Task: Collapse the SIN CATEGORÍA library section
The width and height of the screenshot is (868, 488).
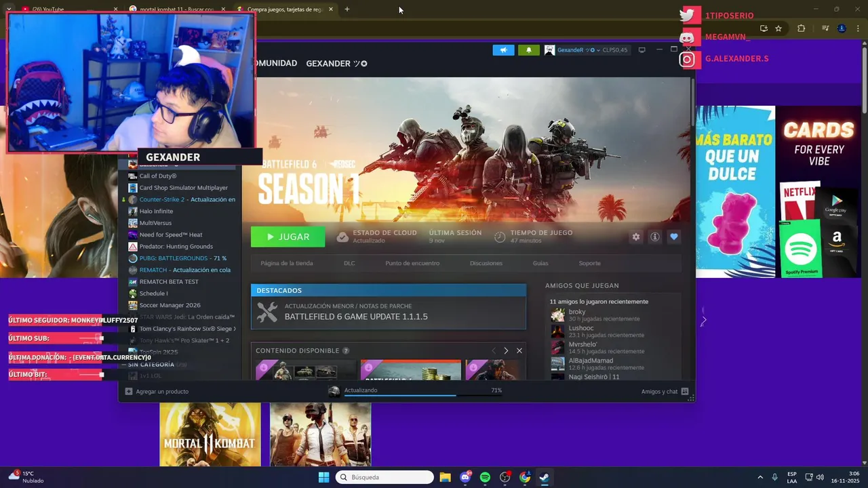Action: pos(125,365)
